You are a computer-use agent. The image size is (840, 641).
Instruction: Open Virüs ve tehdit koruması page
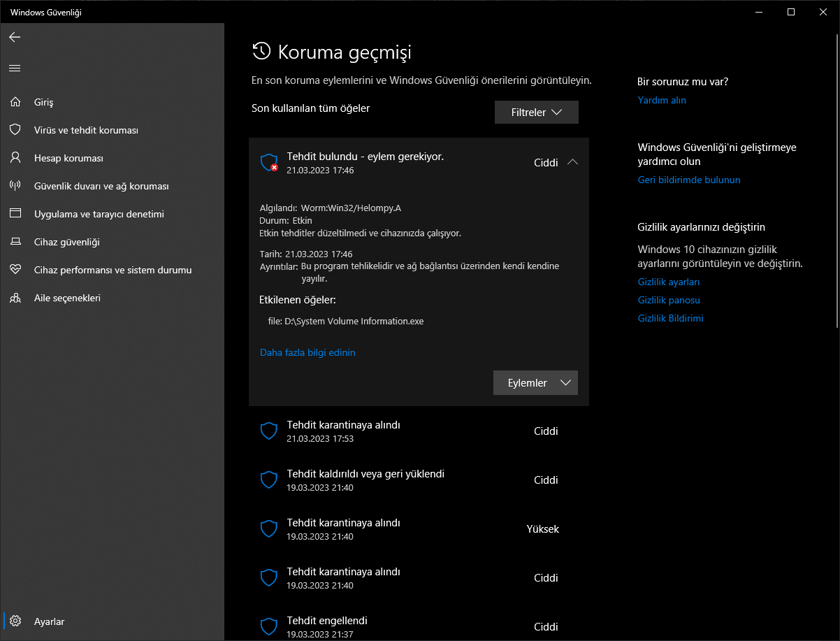click(x=112, y=130)
